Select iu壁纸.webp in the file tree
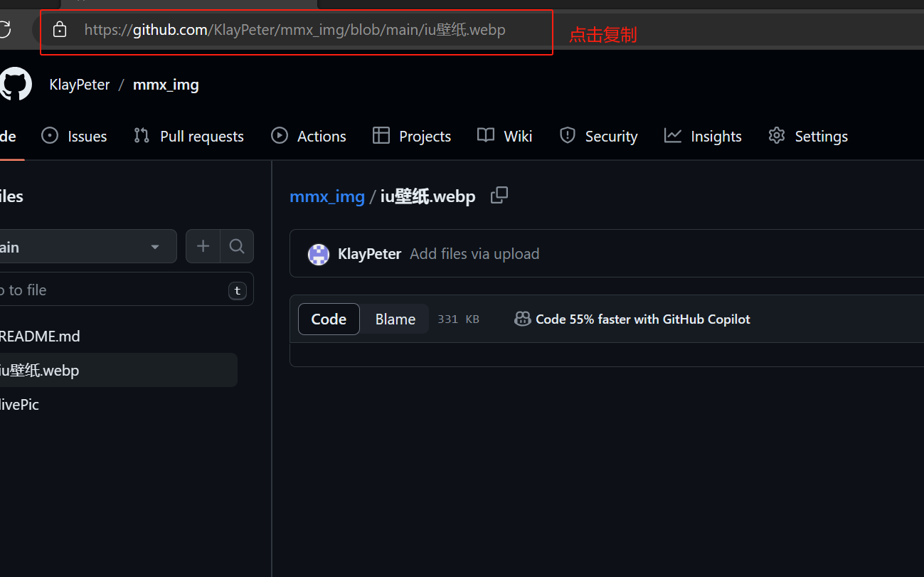This screenshot has height=577, width=924. (x=118, y=370)
